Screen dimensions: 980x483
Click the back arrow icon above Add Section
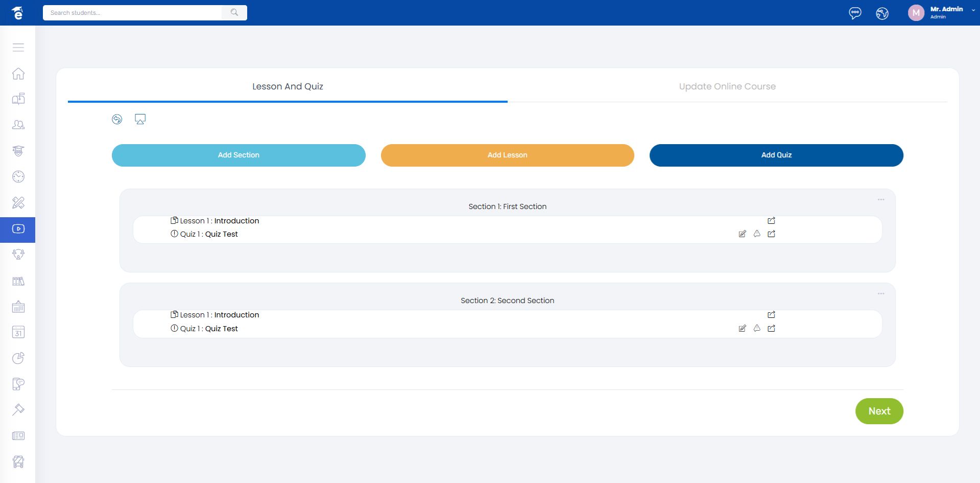click(x=117, y=120)
